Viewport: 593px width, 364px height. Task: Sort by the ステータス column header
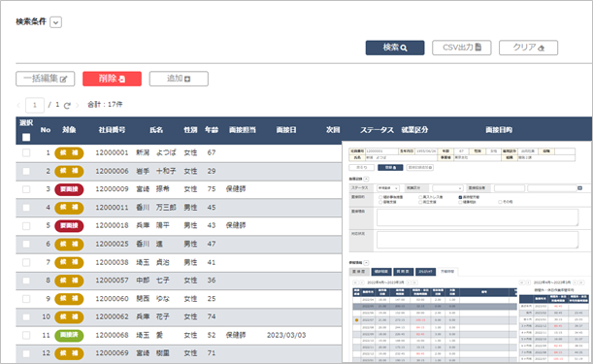(x=377, y=130)
